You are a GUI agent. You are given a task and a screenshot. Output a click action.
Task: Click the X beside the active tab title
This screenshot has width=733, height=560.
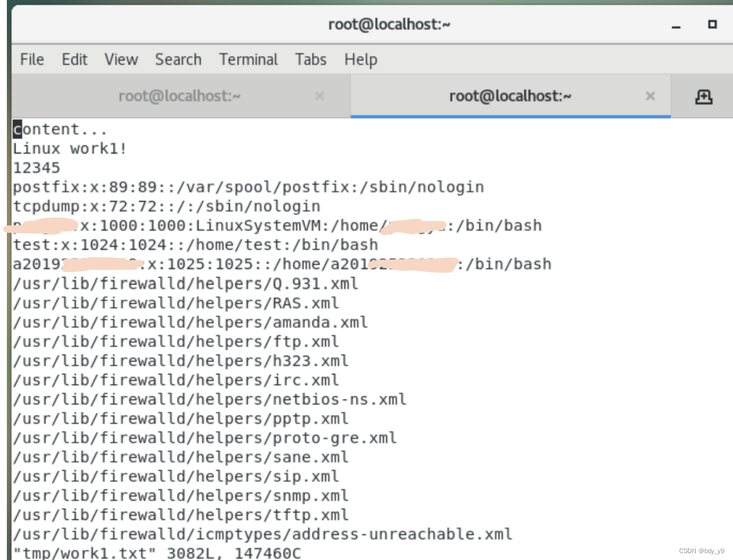click(651, 96)
